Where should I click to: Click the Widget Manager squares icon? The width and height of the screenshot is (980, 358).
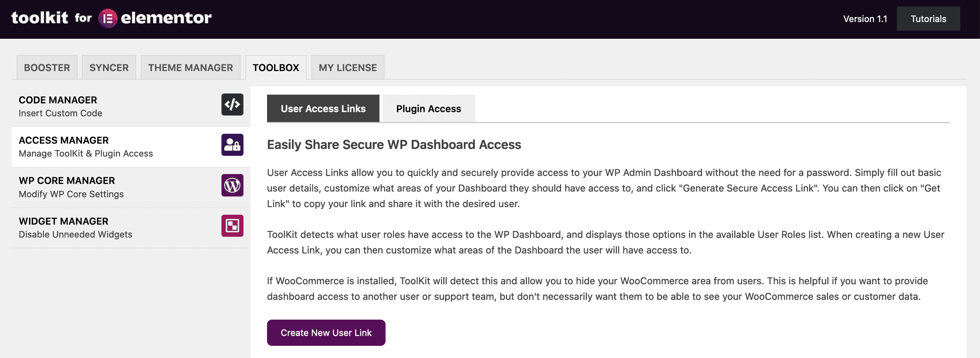[232, 226]
